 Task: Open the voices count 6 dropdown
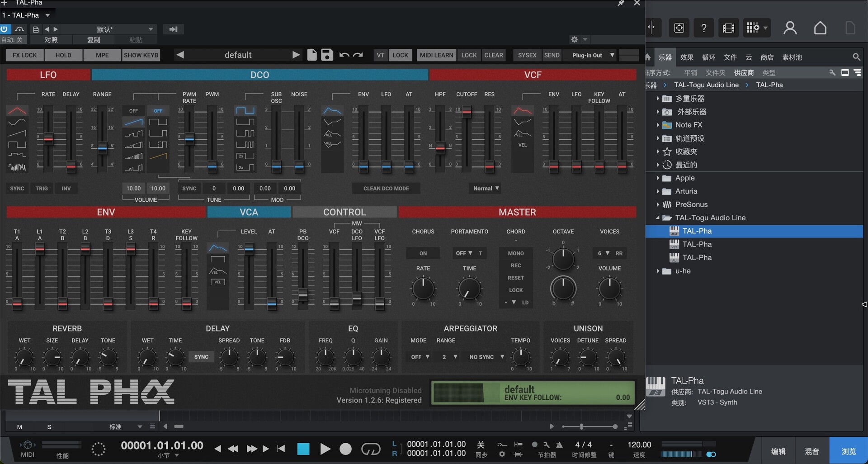(603, 253)
